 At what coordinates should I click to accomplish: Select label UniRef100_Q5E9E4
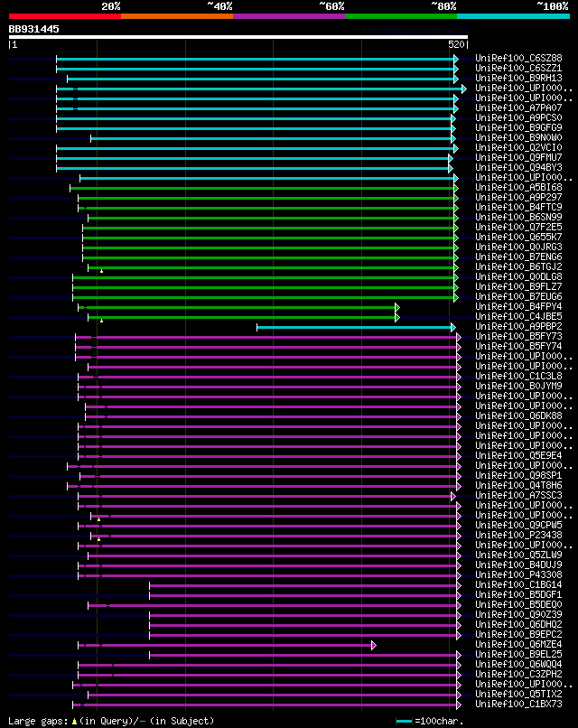click(518, 456)
